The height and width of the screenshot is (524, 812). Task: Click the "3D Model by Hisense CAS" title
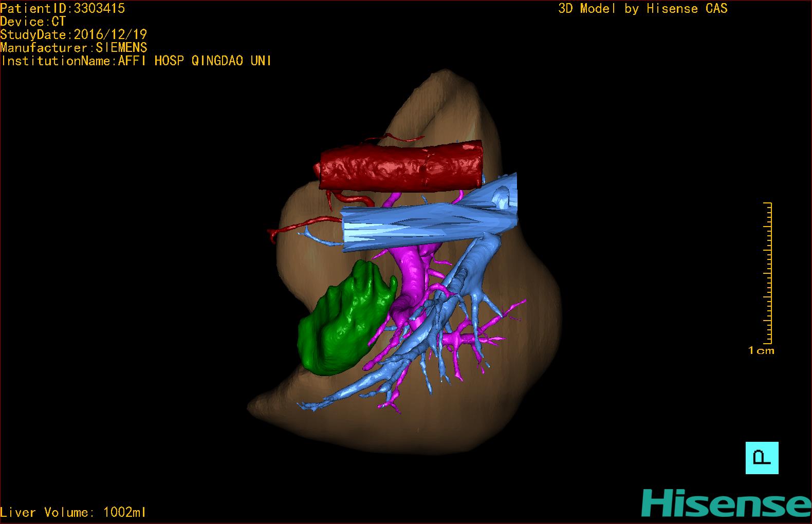(642, 8)
